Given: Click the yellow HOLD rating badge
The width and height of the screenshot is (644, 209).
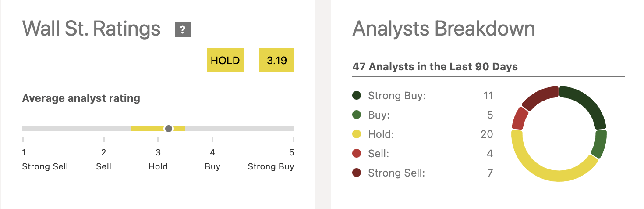Looking at the screenshot, I should tap(225, 60).
